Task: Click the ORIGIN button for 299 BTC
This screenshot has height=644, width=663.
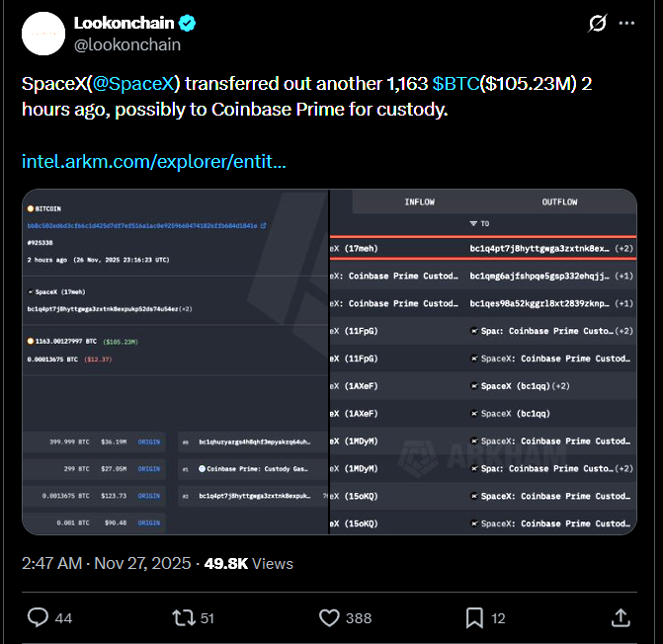Action: click(x=148, y=469)
